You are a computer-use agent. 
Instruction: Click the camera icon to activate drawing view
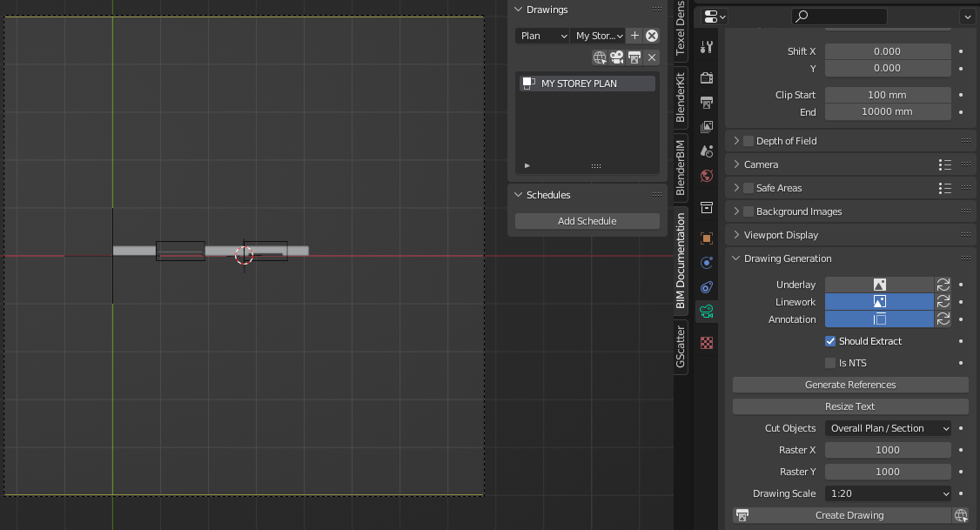[x=617, y=57]
